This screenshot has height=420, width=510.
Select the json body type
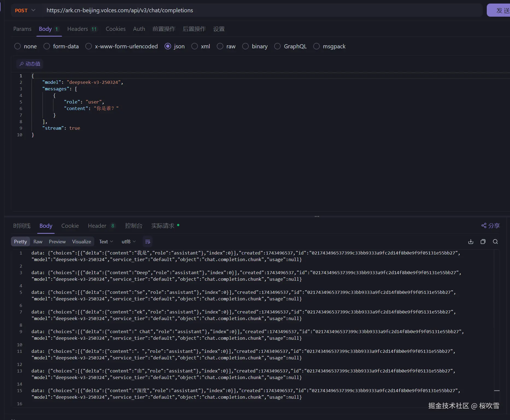pyautogui.click(x=175, y=46)
